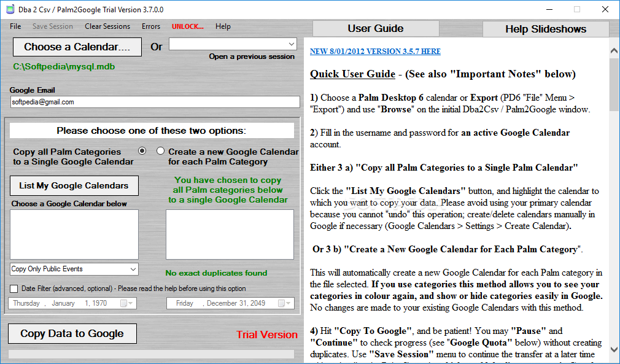
Task: Click the user guide scrollbar down arrow
Action: (614, 350)
